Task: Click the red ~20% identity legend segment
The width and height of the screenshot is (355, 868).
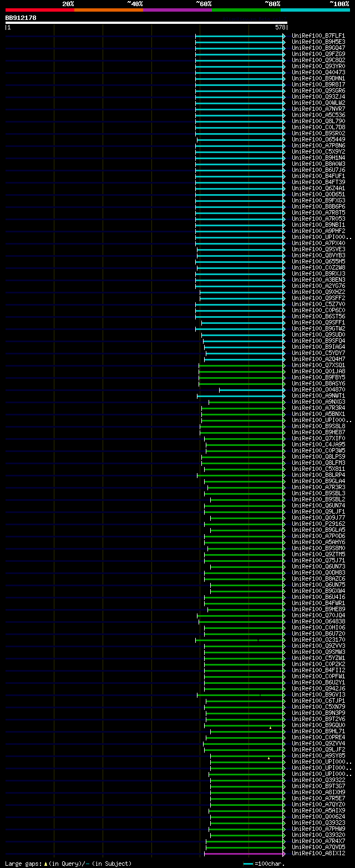Action: (39, 10)
